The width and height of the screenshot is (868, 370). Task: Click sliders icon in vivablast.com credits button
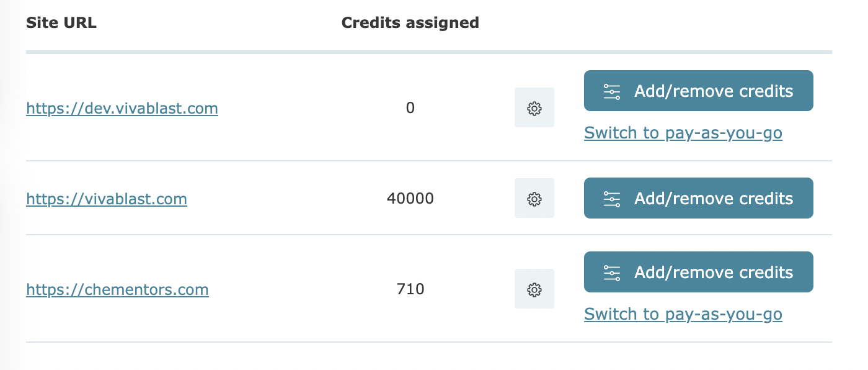612,199
